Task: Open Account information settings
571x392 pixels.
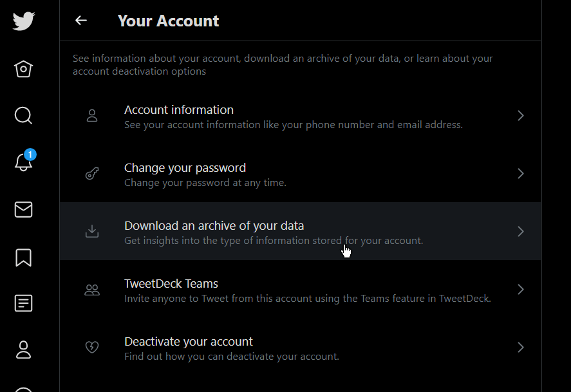Action: coord(301,116)
